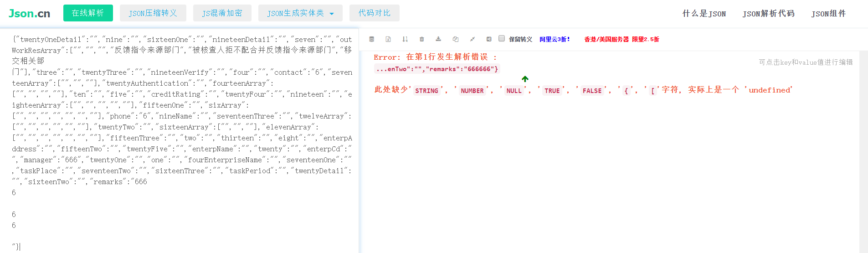Click the TRUE token in error message
This screenshot has width=868, height=253.
552,91
